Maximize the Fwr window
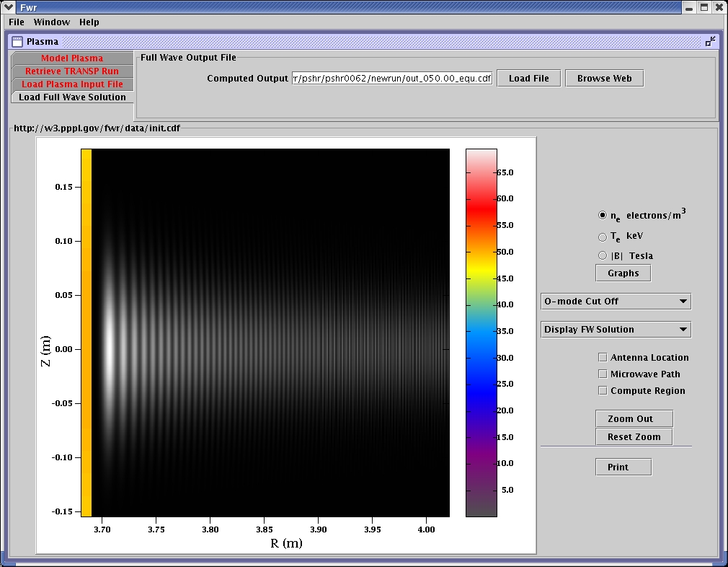The width and height of the screenshot is (728, 567). (704, 7)
